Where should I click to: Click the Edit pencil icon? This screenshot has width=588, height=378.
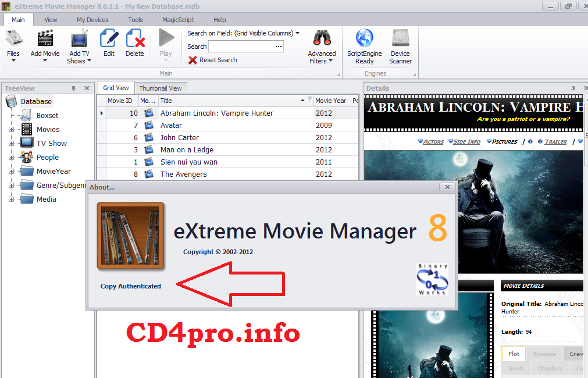109,38
